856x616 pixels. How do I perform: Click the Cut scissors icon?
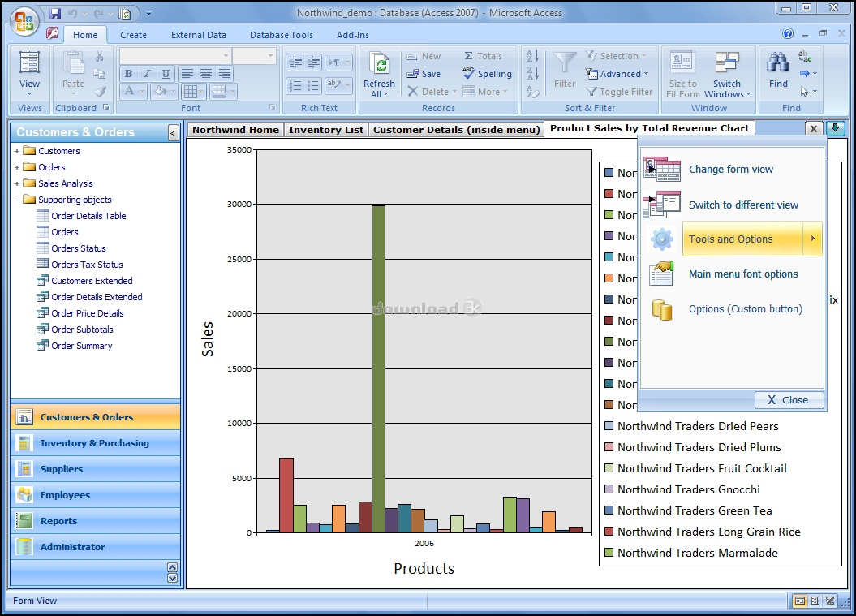click(99, 56)
